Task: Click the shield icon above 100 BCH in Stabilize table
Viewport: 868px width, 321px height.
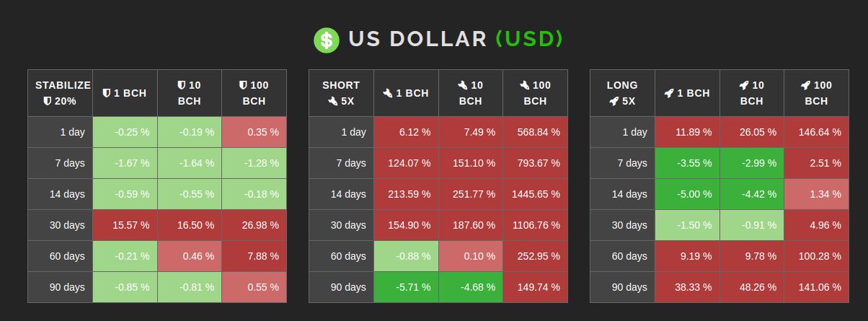Action: point(243,85)
